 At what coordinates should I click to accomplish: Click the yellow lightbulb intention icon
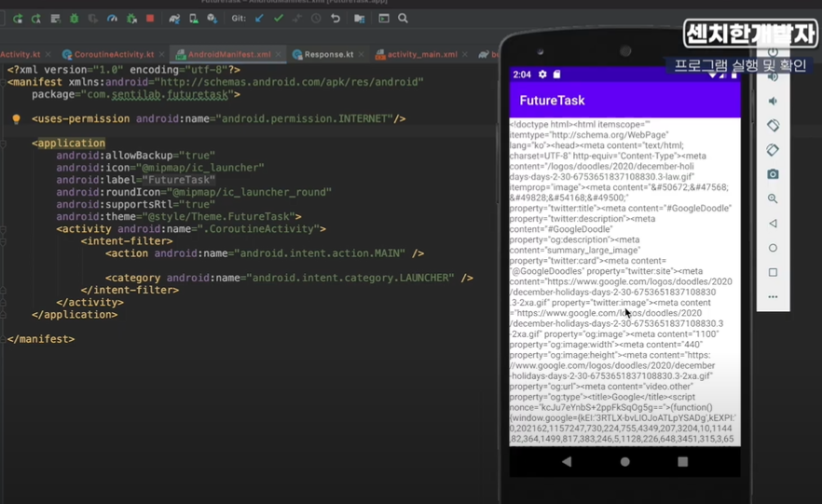click(16, 119)
